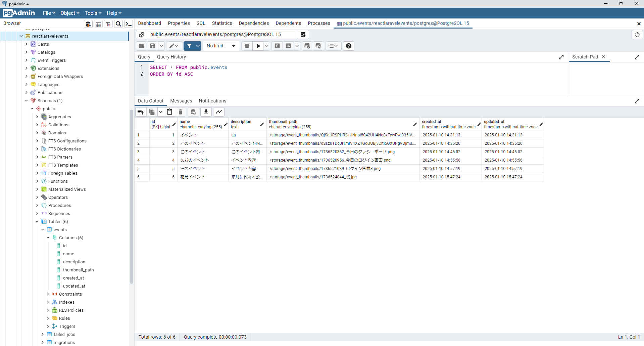Collapse the reactlaravelevents database node

click(x=21, y=36)
